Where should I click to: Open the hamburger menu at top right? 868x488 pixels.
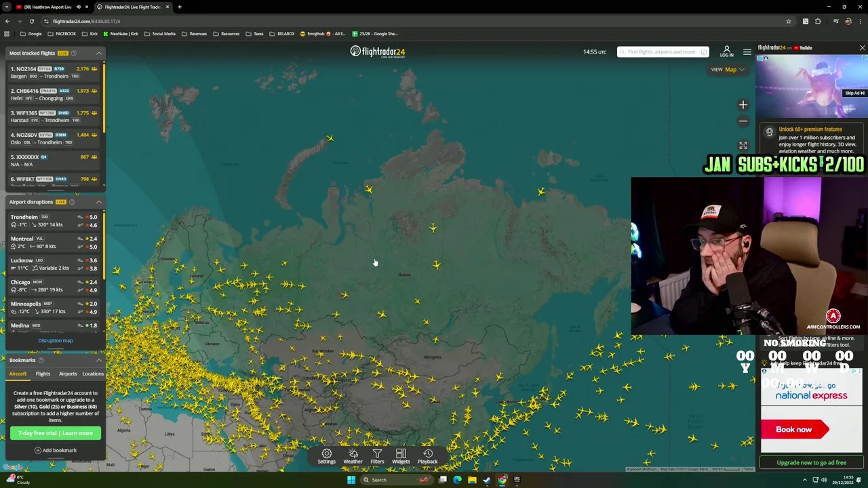(x=747, y=52)
